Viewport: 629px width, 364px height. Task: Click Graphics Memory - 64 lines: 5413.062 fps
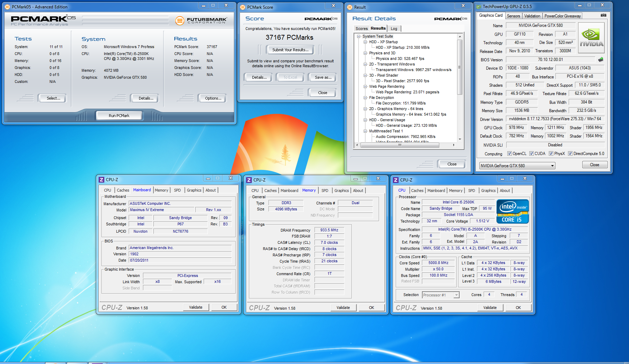411,114
